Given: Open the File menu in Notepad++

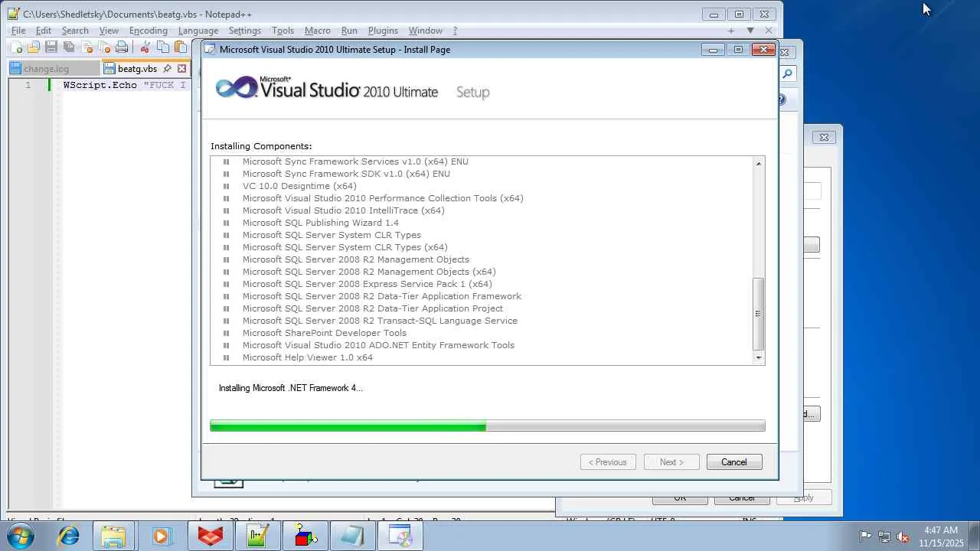Looking at the screenshot, I should click(18, 31).
